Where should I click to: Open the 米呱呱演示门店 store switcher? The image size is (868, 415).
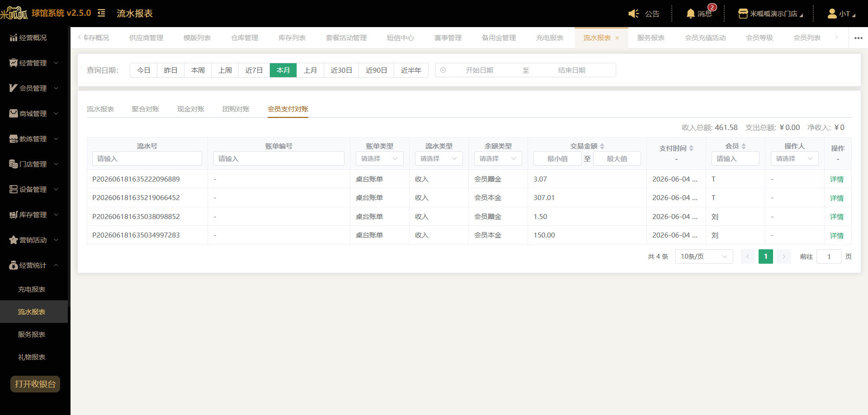771,14
